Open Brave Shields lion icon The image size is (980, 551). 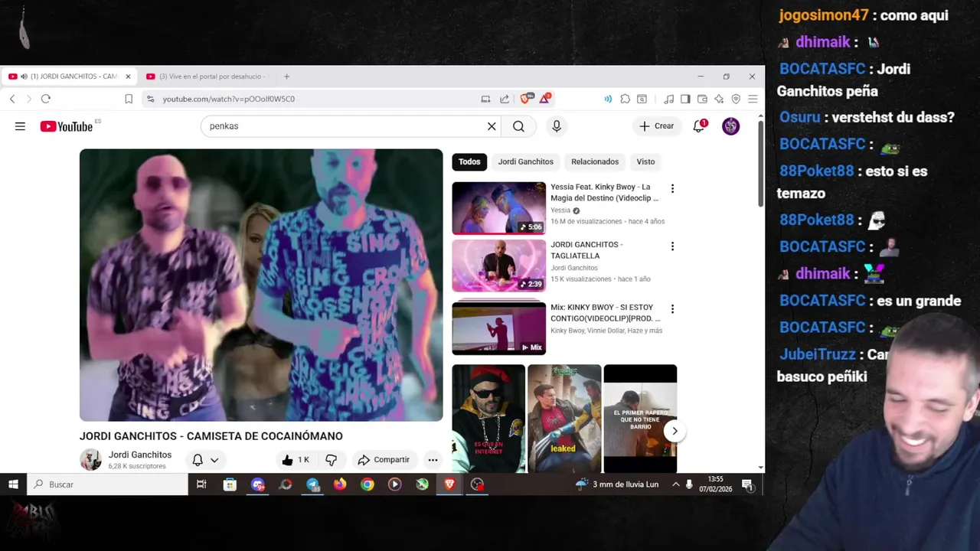pyautogui.click(x=526, y=99)
